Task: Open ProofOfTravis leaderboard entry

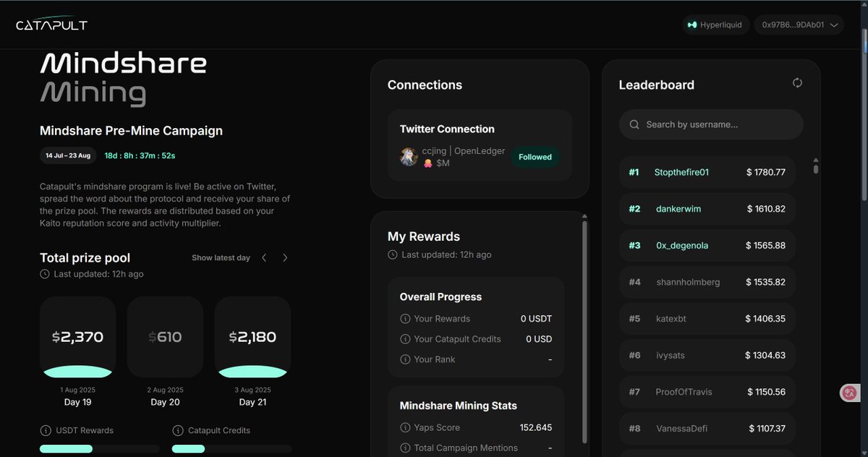Action: point(707,392)
